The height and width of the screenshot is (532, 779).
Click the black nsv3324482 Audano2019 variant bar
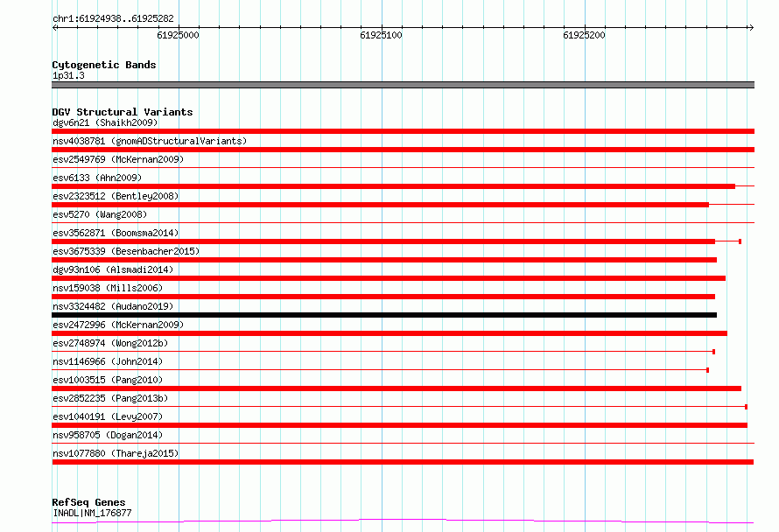click(x=384, y=315)
